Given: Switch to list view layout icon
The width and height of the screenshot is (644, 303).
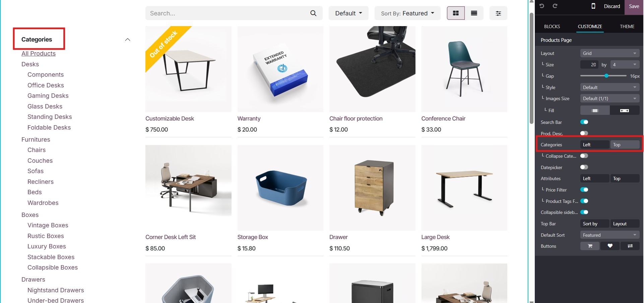Looking at the screenshot, I should point(474,13).
